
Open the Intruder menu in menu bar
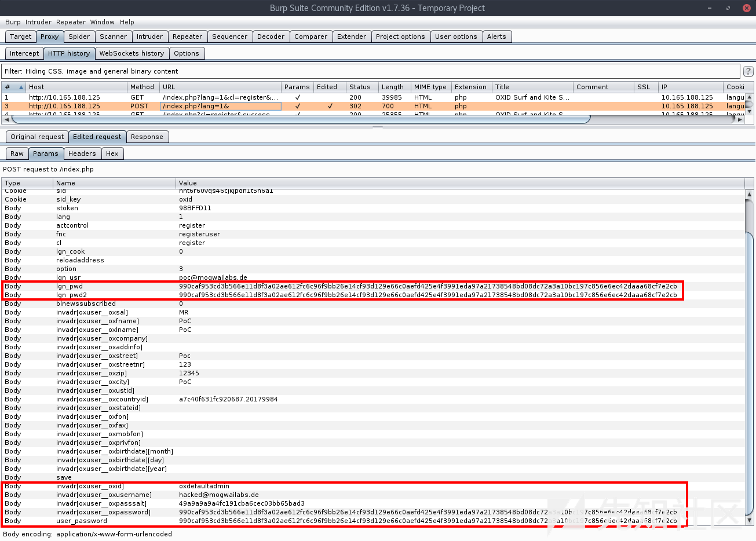[38, 22]
